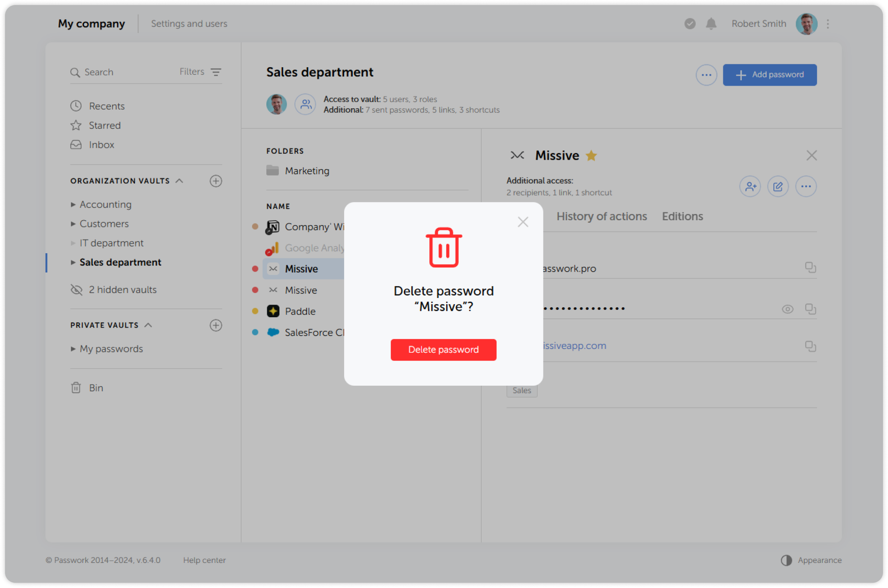Click the edit pencil on the Missive card
The width and height of the screenshot is (888, 588).
778,186
